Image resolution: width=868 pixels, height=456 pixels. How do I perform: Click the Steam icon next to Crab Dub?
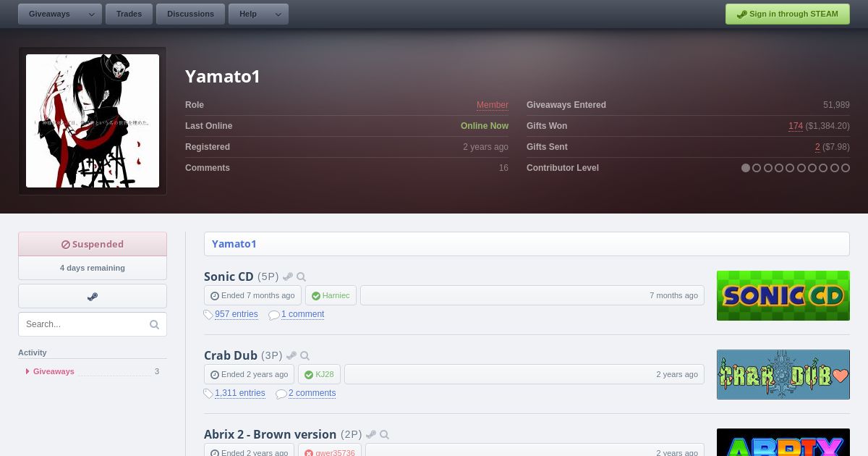(x=292, y=355)
